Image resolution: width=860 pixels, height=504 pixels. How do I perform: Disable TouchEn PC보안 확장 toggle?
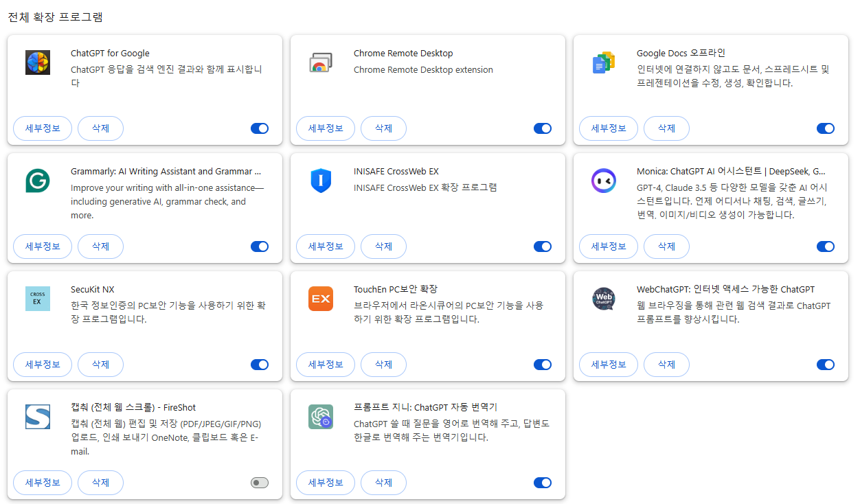tap(543, 365)
